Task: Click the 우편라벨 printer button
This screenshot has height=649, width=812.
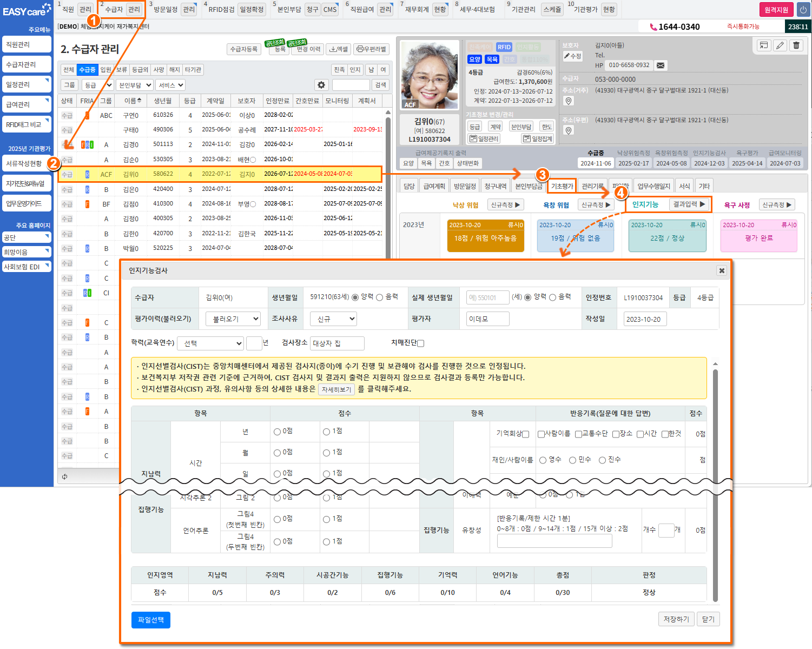Action: [372, 49]
